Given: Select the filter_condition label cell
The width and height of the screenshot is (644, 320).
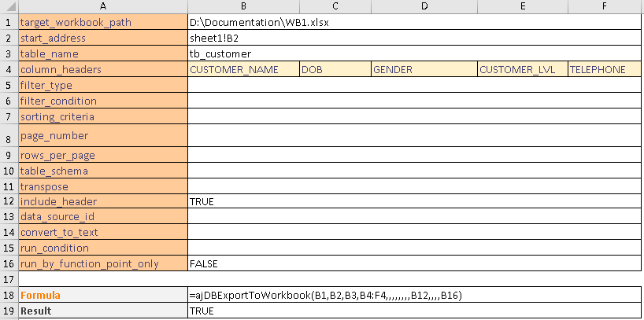Looking at the screenshot, I should pos(102,101).
